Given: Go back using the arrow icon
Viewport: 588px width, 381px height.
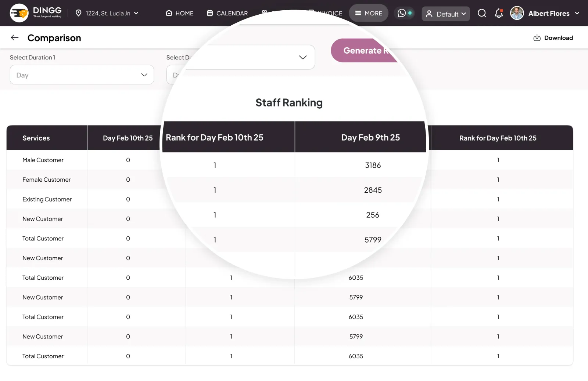Looking at the screenshot, I should coord(15,37).
